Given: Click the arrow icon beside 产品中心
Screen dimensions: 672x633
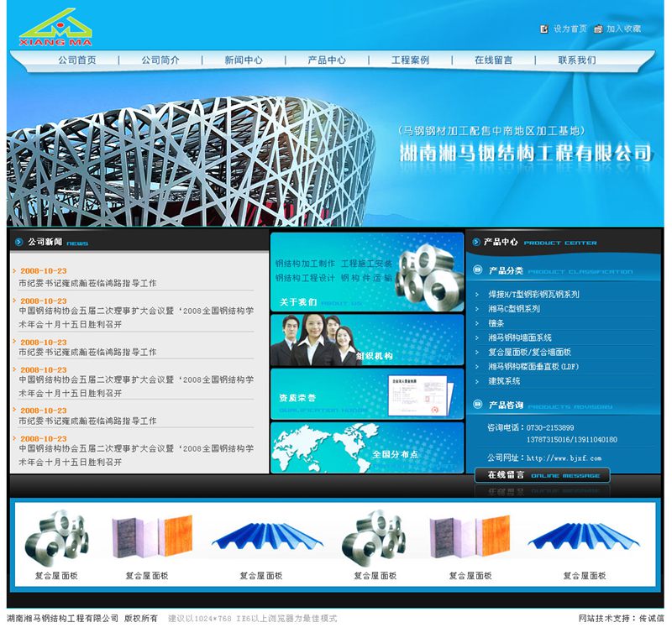Looking at the screenshot, I should pyautogui.click(x=475, y=243).
